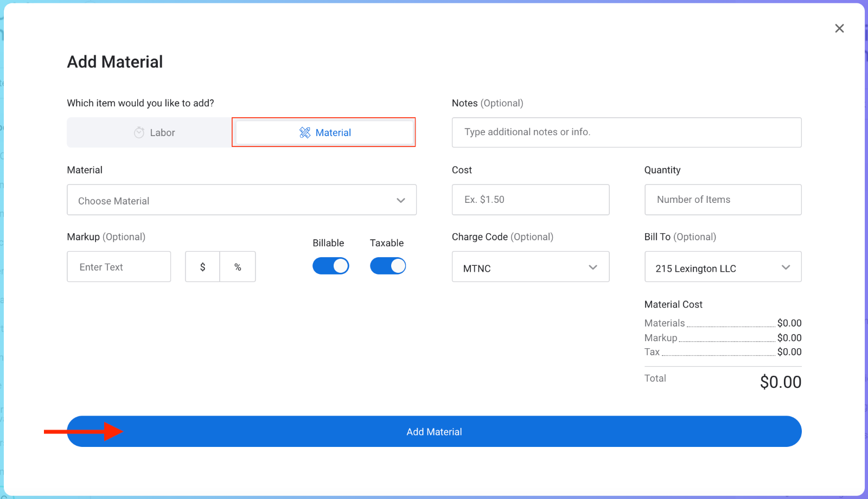The height and width of the screenshot is (499, 868).
Task: Click the Quantity number field
Action: coord(723,200)
